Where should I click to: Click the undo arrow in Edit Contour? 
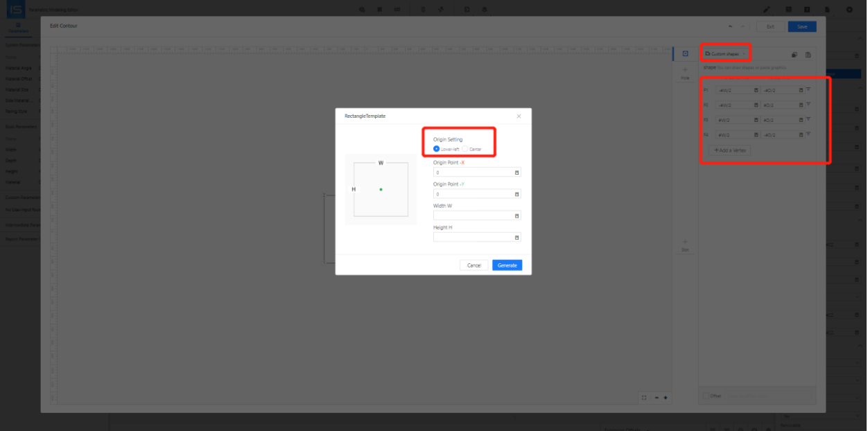[x=730, y=26]
